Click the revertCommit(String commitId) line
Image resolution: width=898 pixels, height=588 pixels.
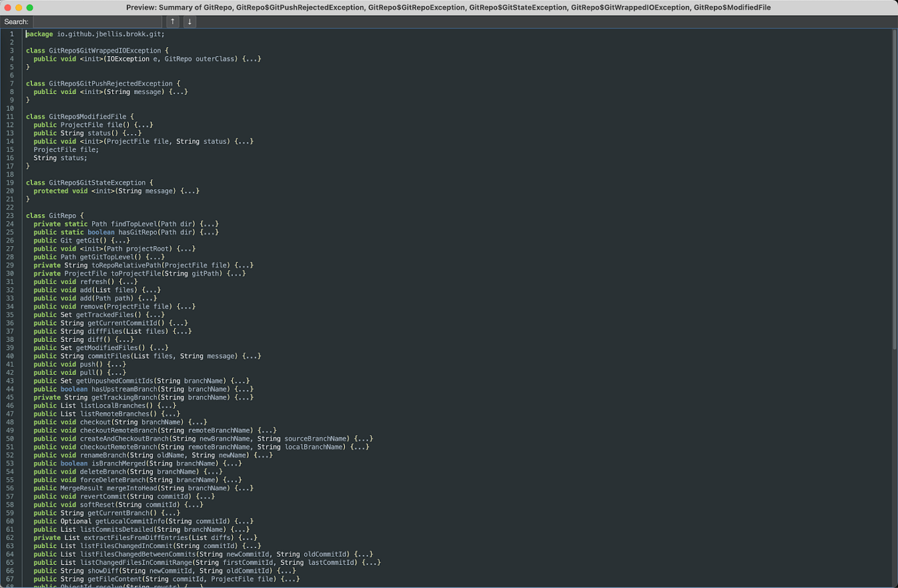[x=125, y=496]
